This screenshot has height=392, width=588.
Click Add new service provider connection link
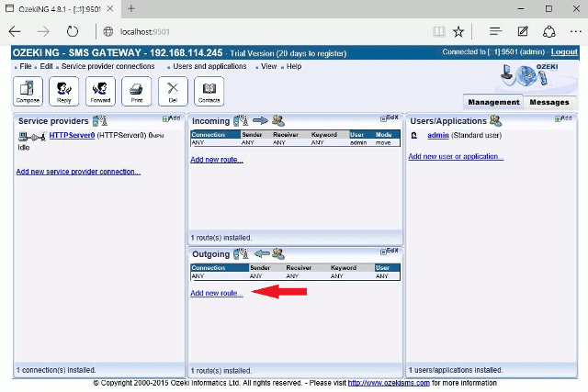pyautogui.click(x=78, y=172)
